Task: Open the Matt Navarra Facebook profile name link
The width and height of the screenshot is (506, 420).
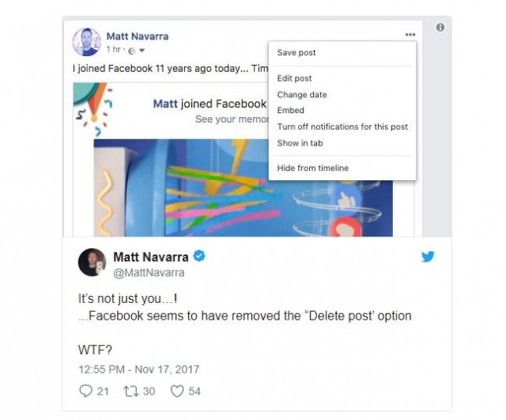Action: pos(138,36)
